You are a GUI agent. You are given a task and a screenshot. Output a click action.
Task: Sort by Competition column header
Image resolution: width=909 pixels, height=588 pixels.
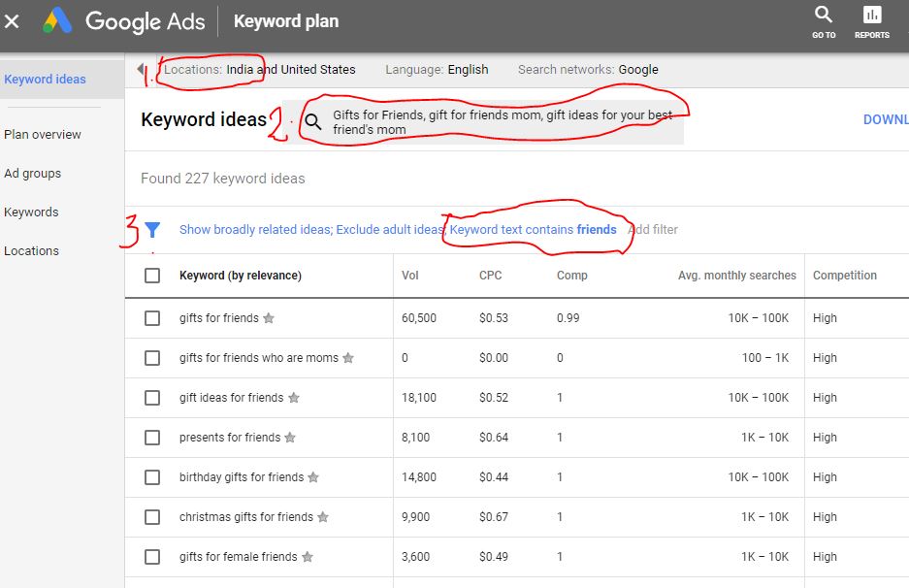(x=845, y=276)
